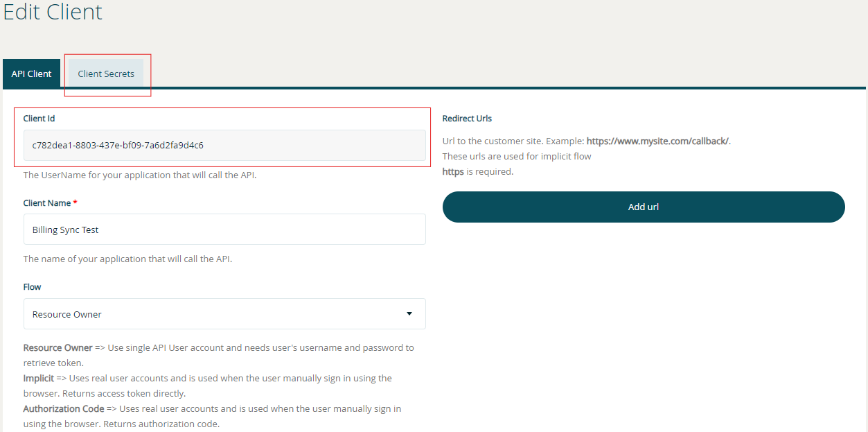The height and width of the screenshot is (432, 868).
Task: Click the required asterisk next to Client Name
Action: 76,202
